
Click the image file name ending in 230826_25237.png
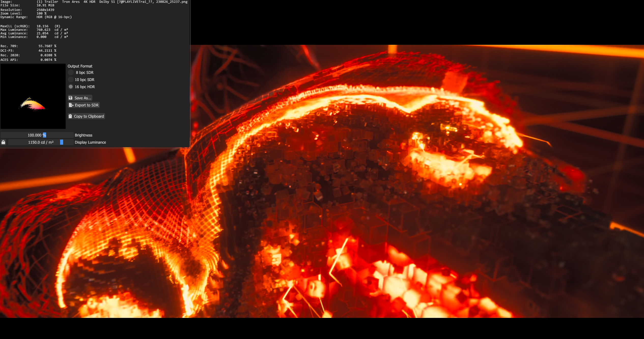click(112, 2)
